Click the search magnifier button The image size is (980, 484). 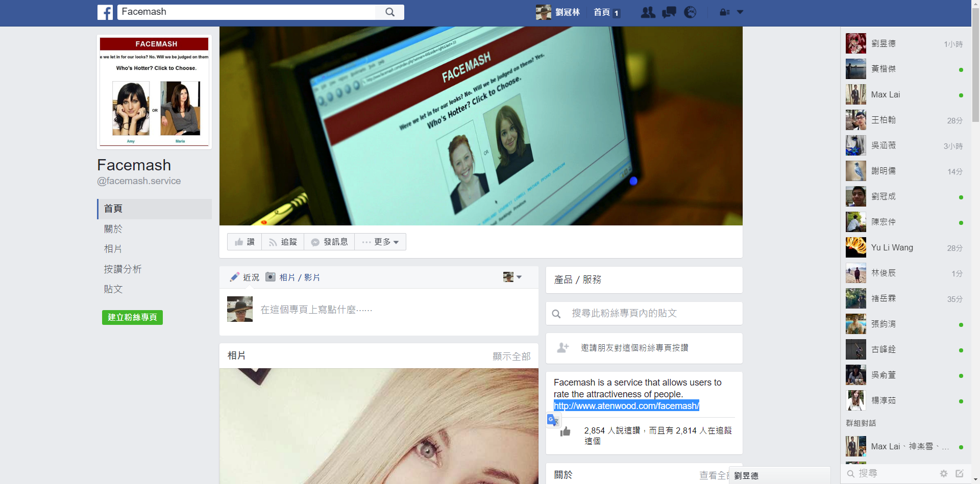pos(390,12)
